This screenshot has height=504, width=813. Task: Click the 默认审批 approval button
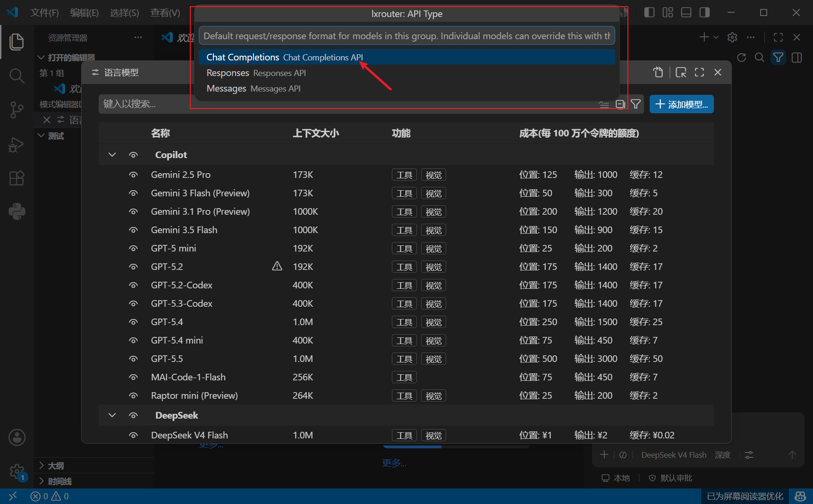pos(670,478)
